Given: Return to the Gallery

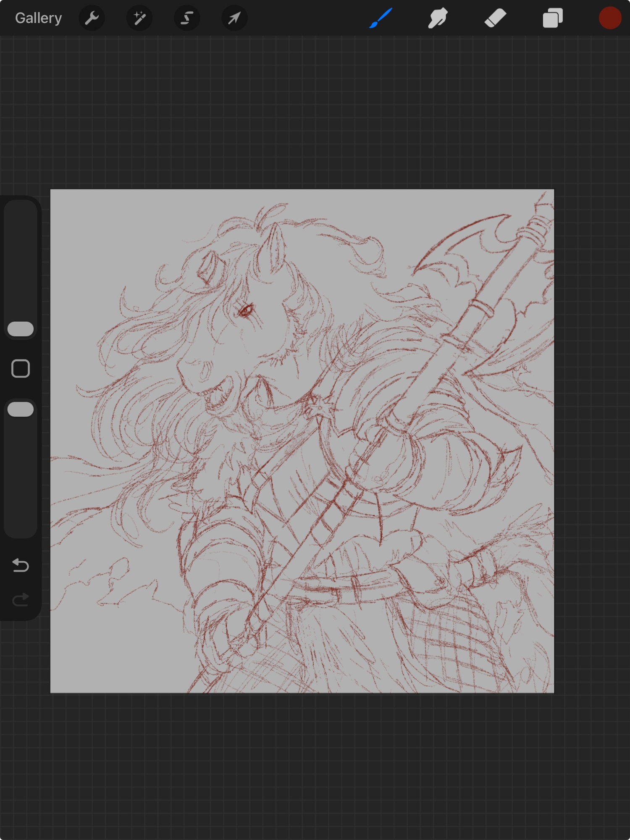Looking at the screenshot, I should coord(38,18).
